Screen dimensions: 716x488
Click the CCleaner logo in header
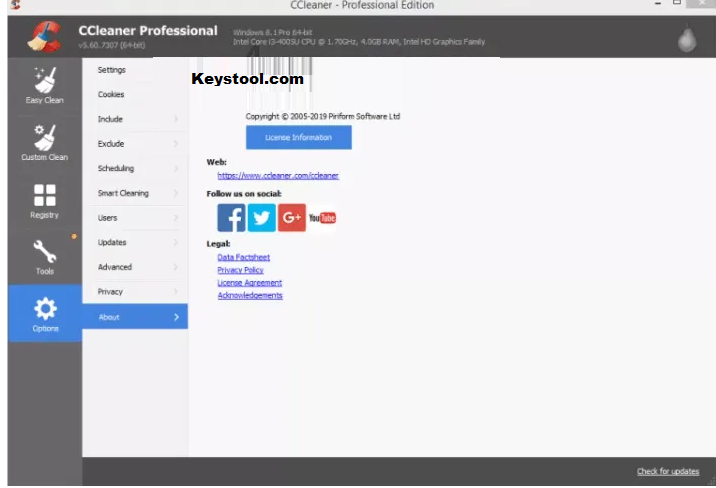pyautogui.click(x=45, y=37)
